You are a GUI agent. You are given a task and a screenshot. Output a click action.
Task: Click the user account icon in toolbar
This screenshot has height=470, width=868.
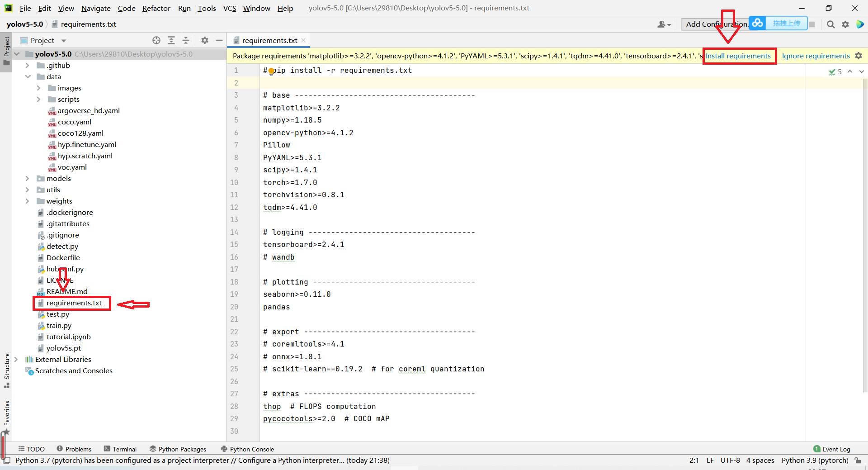(664, 24)
